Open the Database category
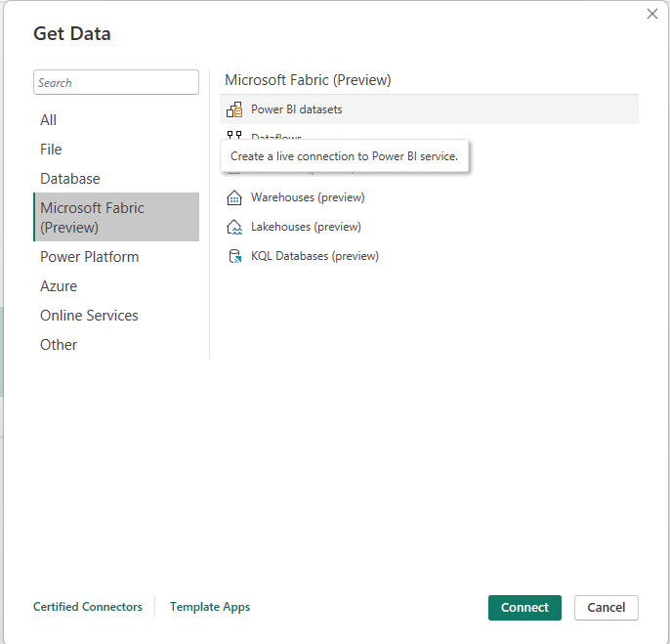Screen dimensions: 670x644 click(x=70, y=179)
